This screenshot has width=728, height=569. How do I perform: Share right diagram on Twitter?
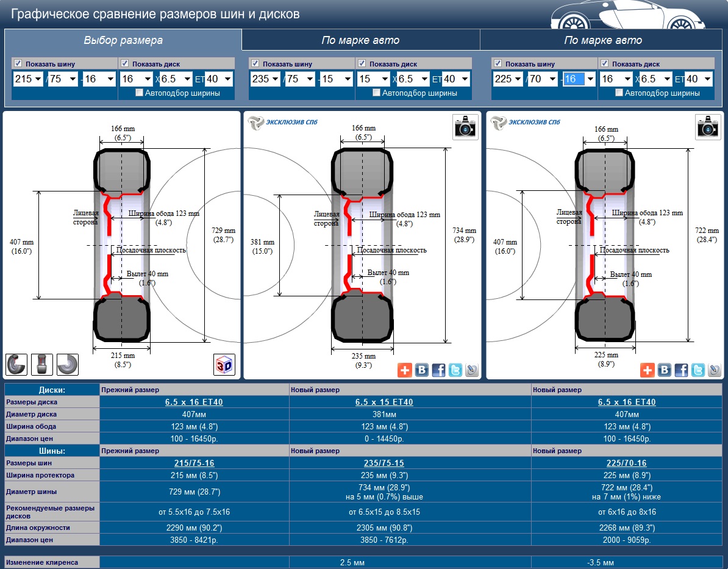point(698,370)
